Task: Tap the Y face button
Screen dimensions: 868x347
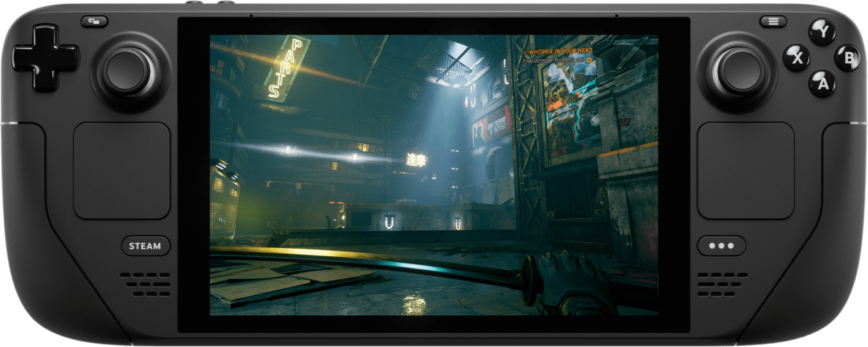Action: click(822, 32)
